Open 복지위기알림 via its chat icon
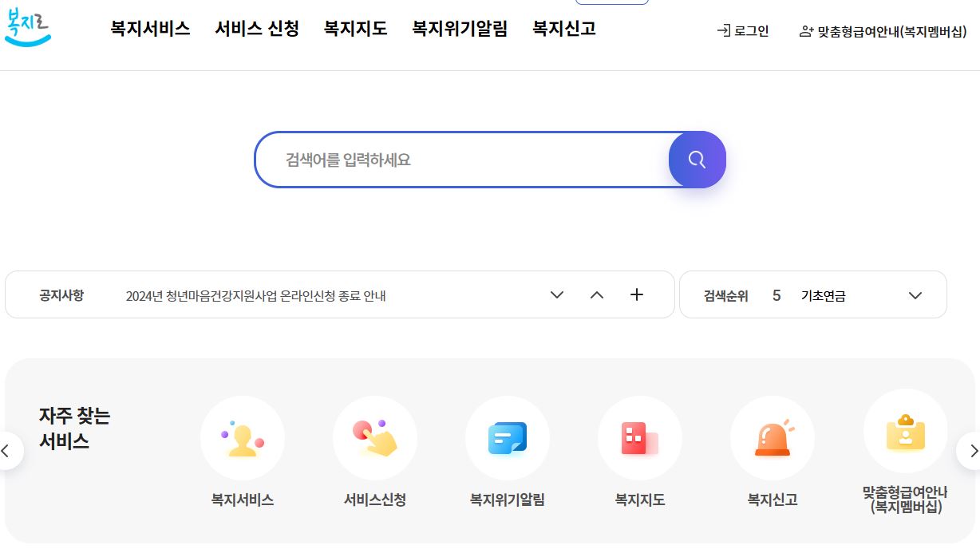The width and height of the screenshot is (980, 553). 508,437
